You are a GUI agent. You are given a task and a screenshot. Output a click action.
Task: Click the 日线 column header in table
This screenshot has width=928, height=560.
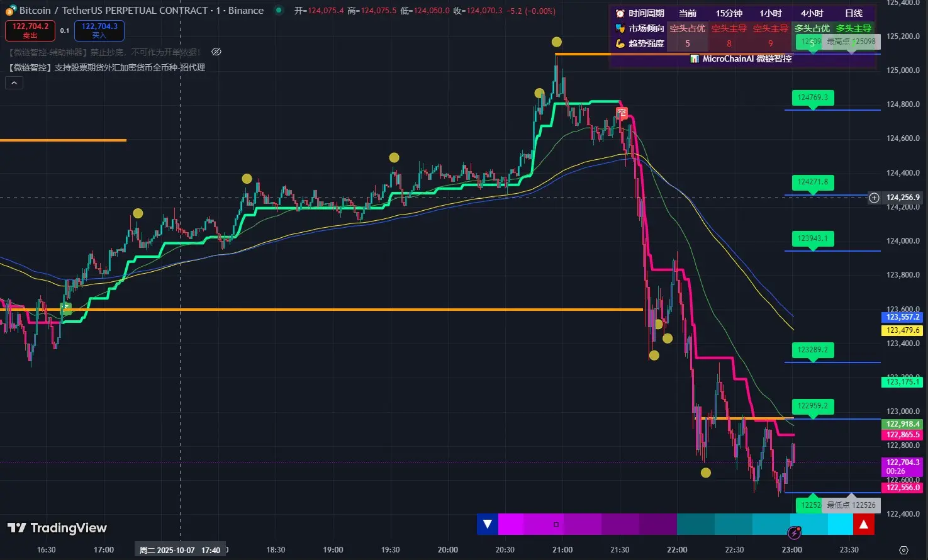(854, 13)
